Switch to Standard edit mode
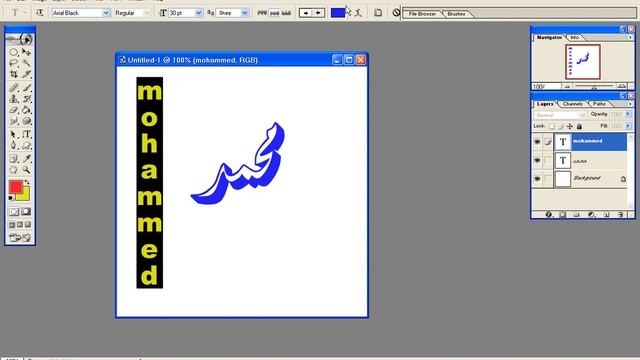The width and height of the screenshot is (640, 360). (14, 211)
